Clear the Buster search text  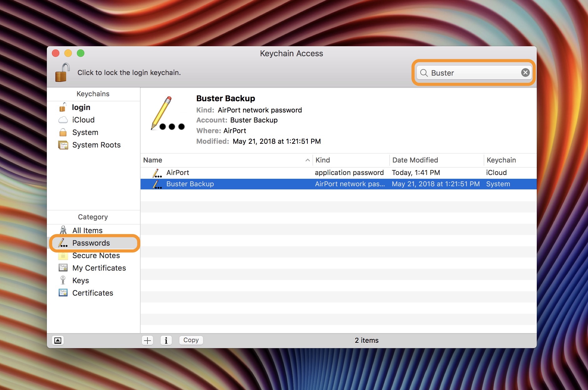point(525,72)
